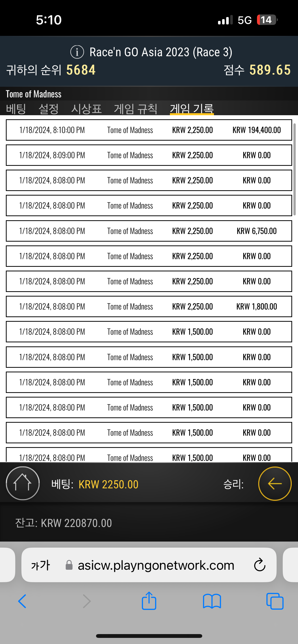Switch to the 설정 tab
The image size is (298, 644).
(49, 109)
